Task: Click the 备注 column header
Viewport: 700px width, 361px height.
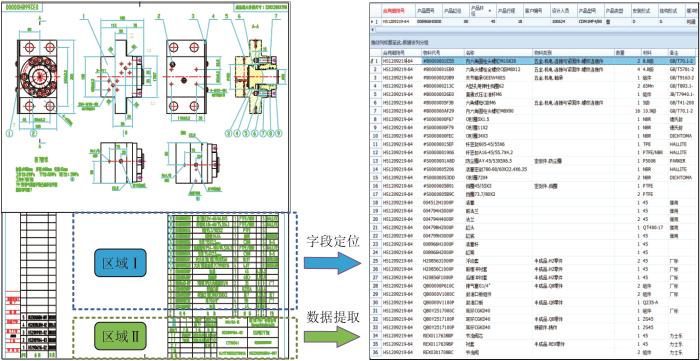Action: 683,52
